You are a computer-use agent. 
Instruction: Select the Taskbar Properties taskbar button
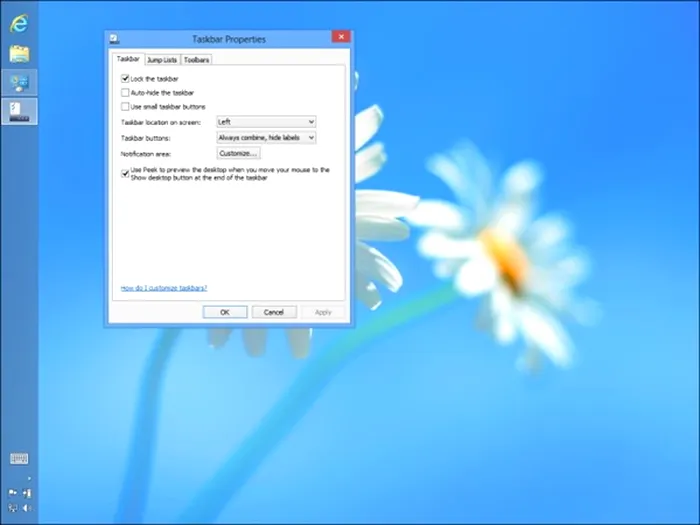pyautogui.click(x=19, y=111)
